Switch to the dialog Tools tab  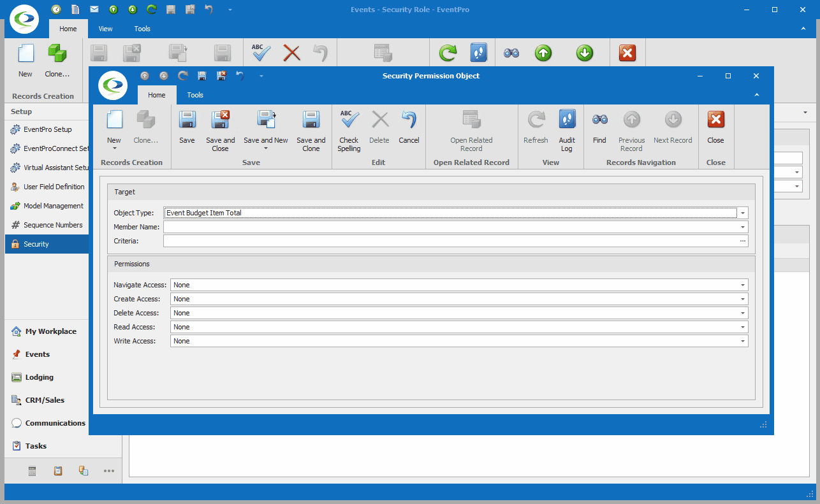point(195,95)
